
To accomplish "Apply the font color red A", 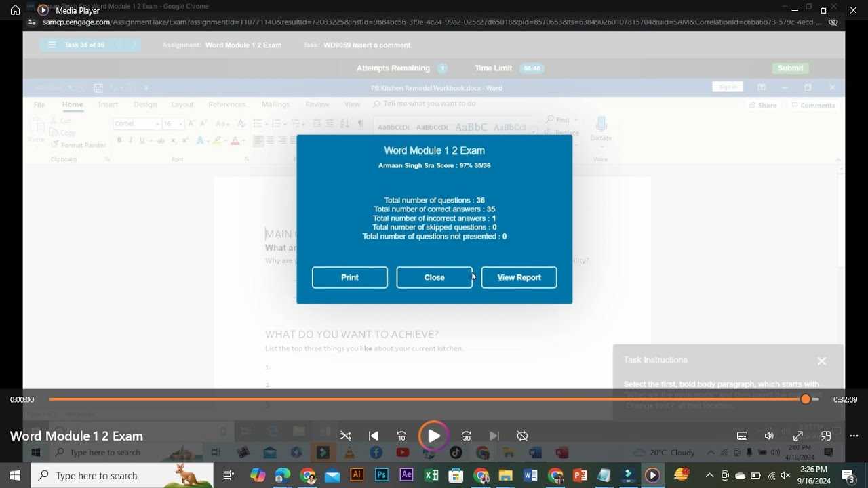I will (x=235, y=140).
